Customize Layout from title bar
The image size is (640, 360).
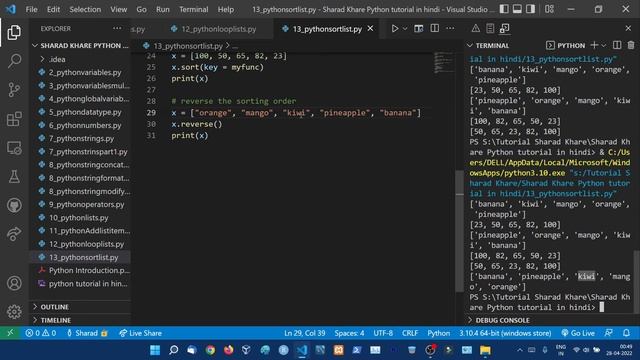549,9
